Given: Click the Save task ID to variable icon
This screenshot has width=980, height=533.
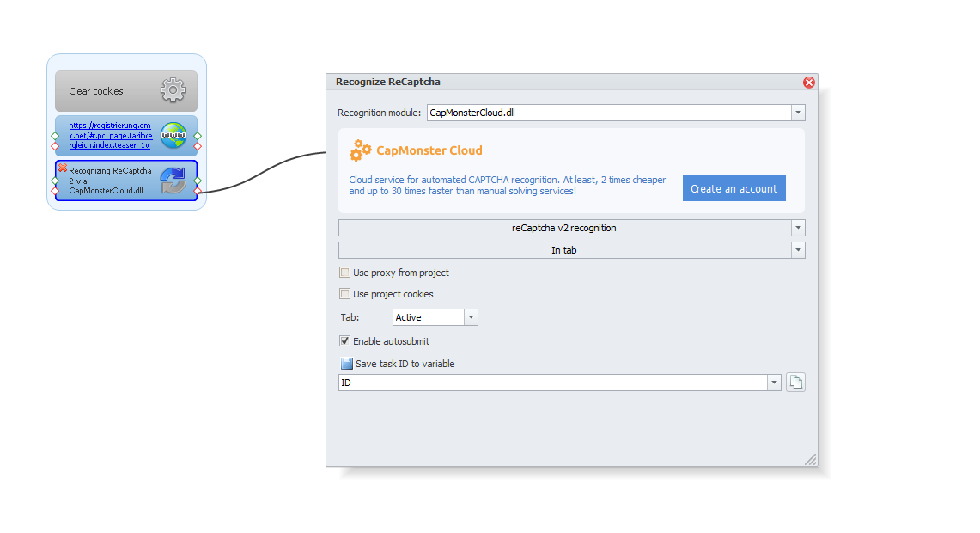Looking at the screenshot, I should (x=346, y=364).
